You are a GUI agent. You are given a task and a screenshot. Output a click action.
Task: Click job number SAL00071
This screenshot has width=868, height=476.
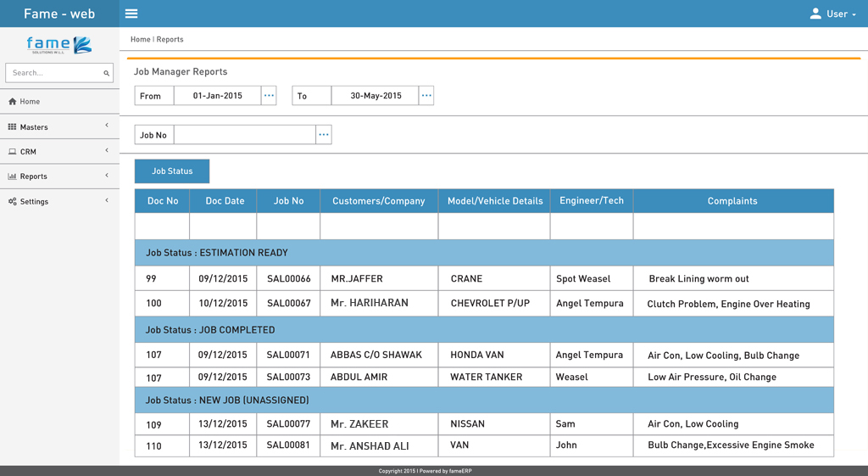[288, 355]
